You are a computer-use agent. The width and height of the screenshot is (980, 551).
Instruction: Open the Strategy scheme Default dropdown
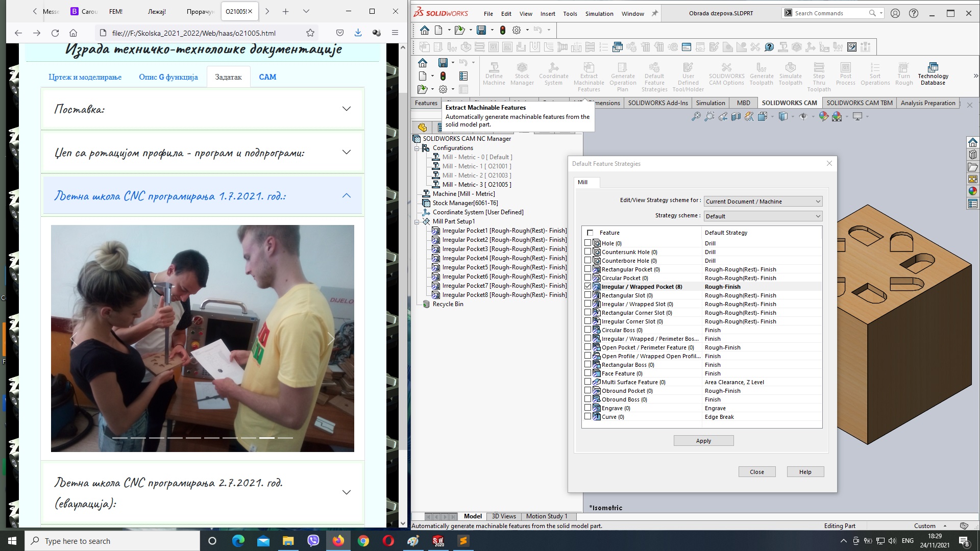tap(763, 216)
